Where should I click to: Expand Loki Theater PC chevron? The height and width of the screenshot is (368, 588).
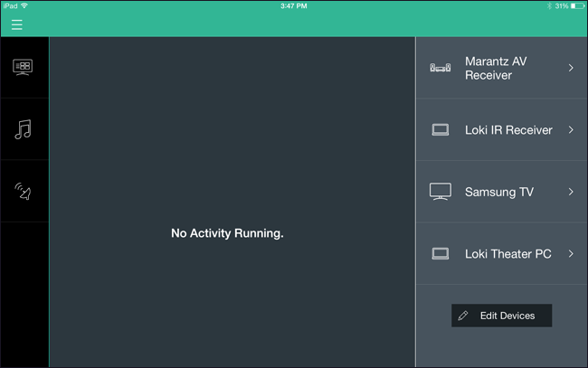571,254
